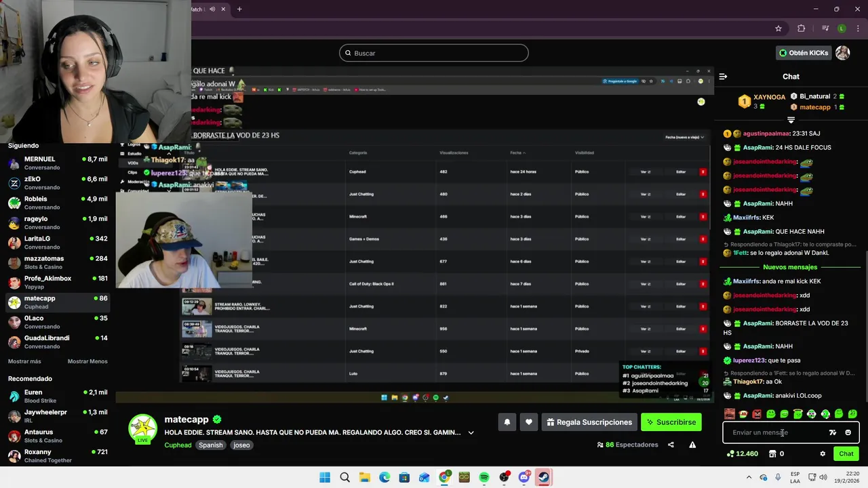Open Robleis channel in sidebar

(x=58, y=203)
